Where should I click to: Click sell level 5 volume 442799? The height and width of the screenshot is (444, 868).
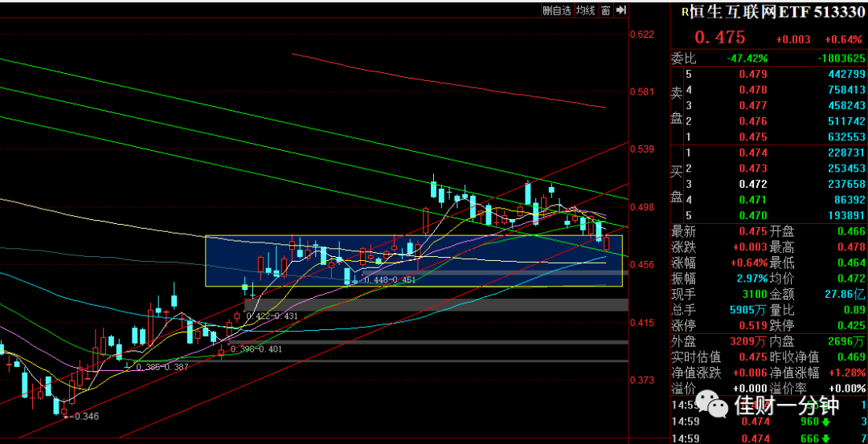tap(847, 74)
